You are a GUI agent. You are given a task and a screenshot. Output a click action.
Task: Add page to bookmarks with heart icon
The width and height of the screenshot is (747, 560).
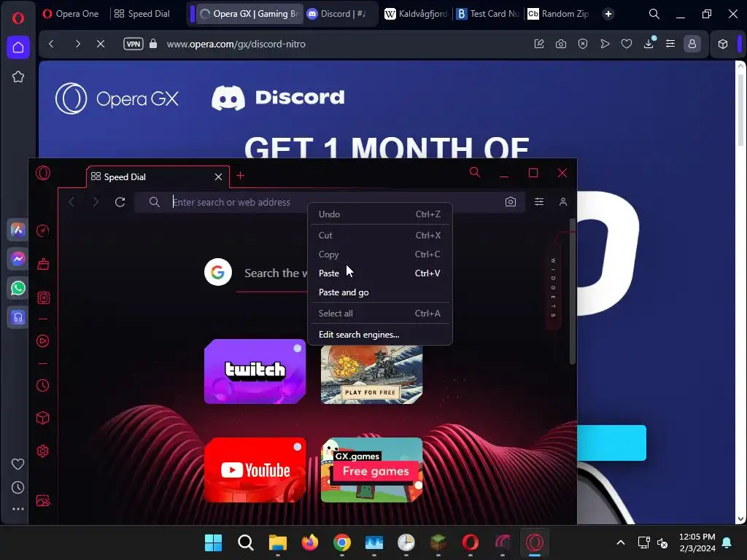(x=627, y=44)
